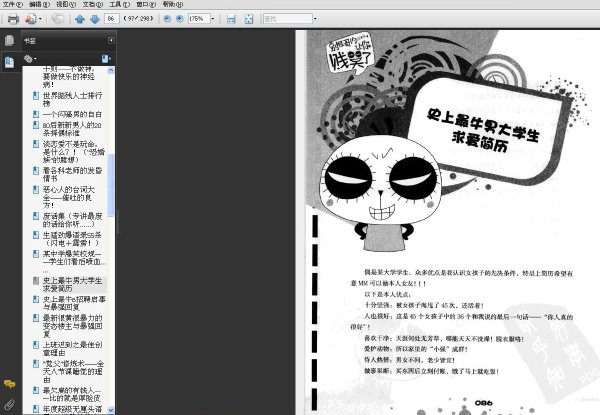
Task: Click the 查找 (Find) search box
Action: coord(288,18)
